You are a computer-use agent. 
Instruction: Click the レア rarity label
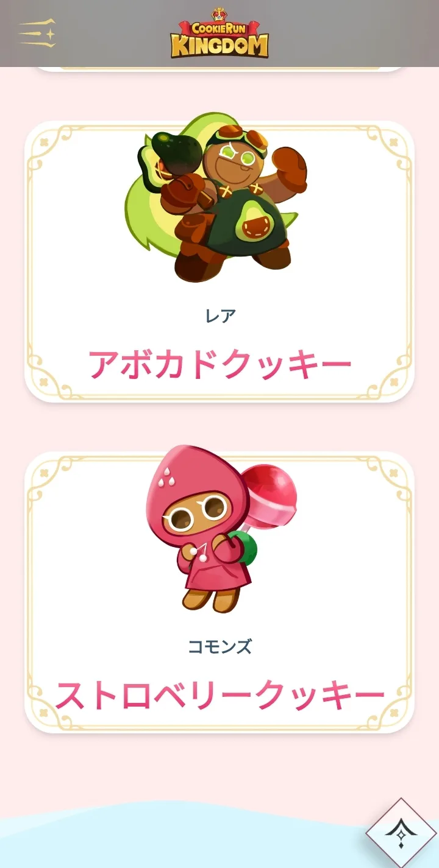pyautogui.click(x=220, y=316)
